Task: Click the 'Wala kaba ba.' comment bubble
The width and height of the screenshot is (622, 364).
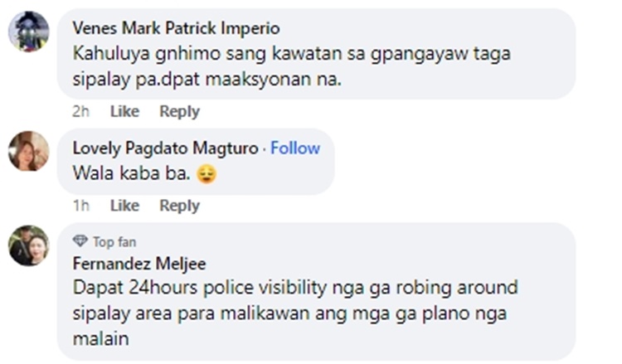Action: tap(196, 162)
